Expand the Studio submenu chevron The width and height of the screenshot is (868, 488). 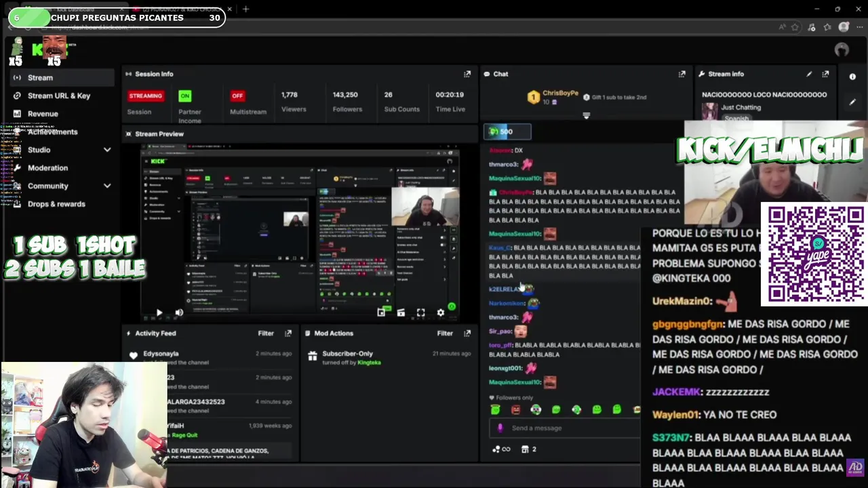tap(107, 150)
